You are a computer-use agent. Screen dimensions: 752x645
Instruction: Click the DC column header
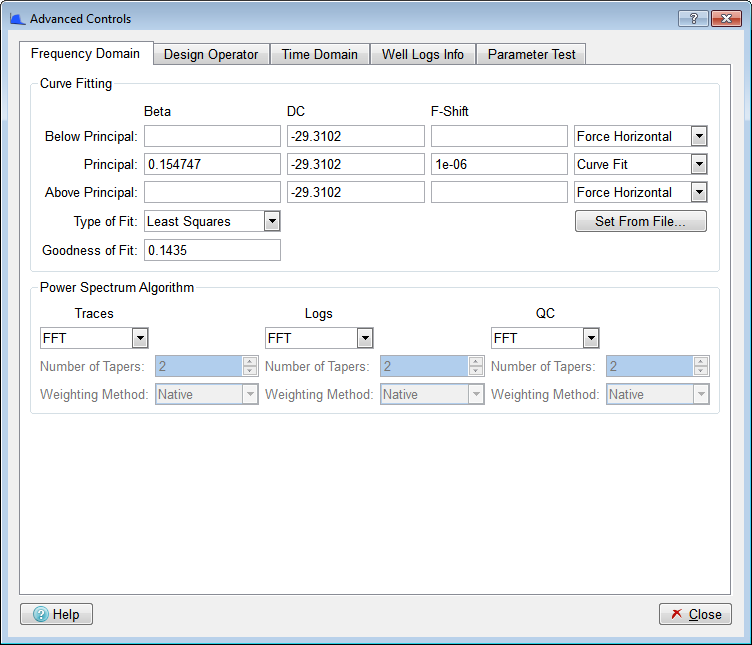click(296, 111)
